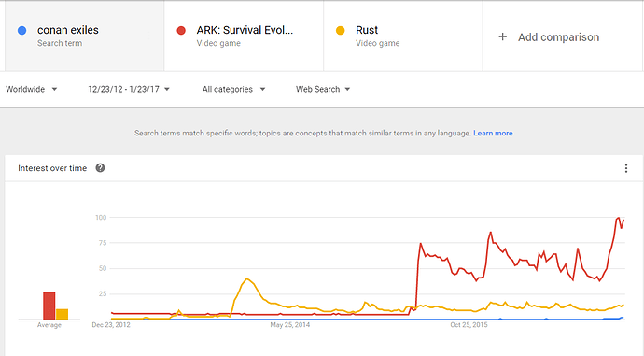Follow the Learn more link
The height and width of the screenshot is (356, 644).
pyautogui.click(x=493, y=134)
